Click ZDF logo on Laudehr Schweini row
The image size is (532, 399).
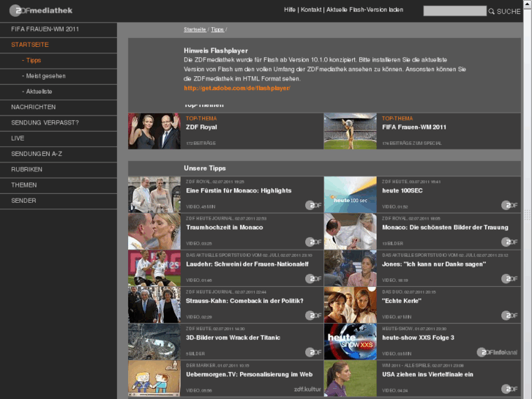313,278
